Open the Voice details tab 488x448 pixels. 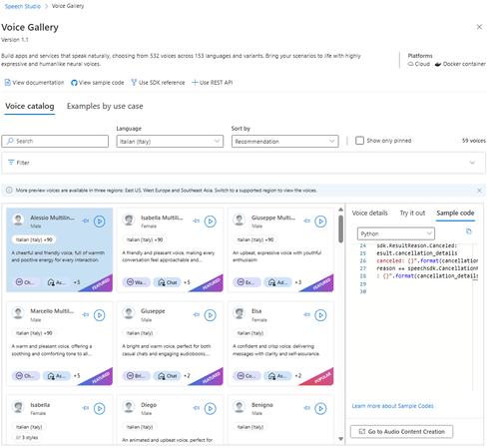370,213
